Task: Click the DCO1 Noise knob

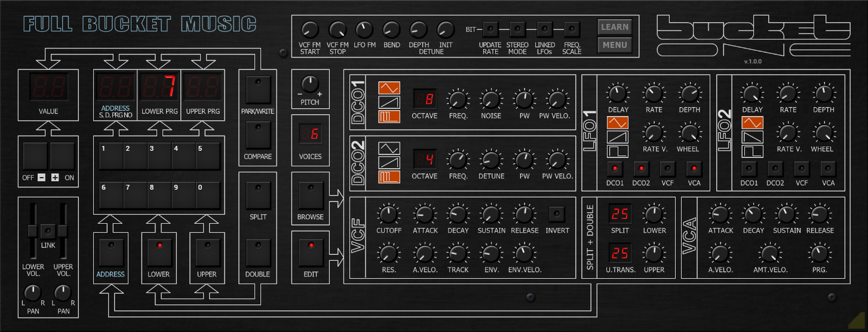Action: [490, 99]
